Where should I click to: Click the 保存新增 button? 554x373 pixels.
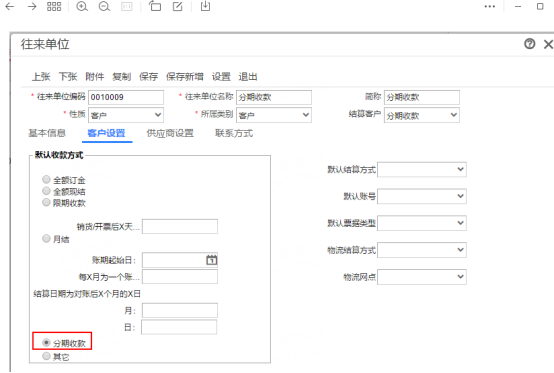pos(185,77)
